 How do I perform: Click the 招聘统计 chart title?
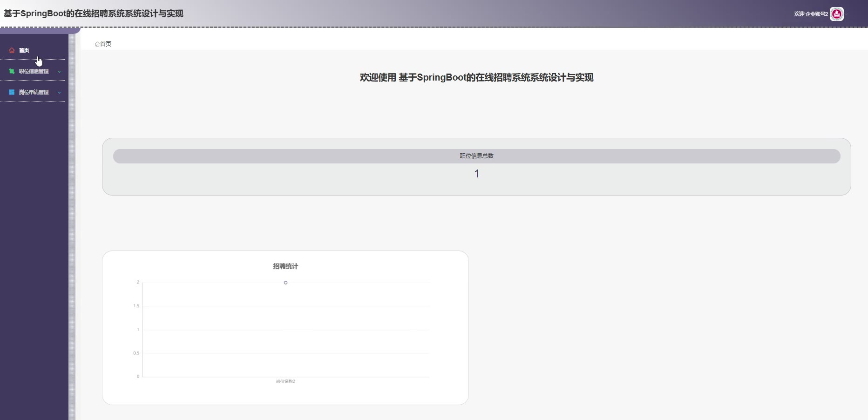(x=285, y=266)
